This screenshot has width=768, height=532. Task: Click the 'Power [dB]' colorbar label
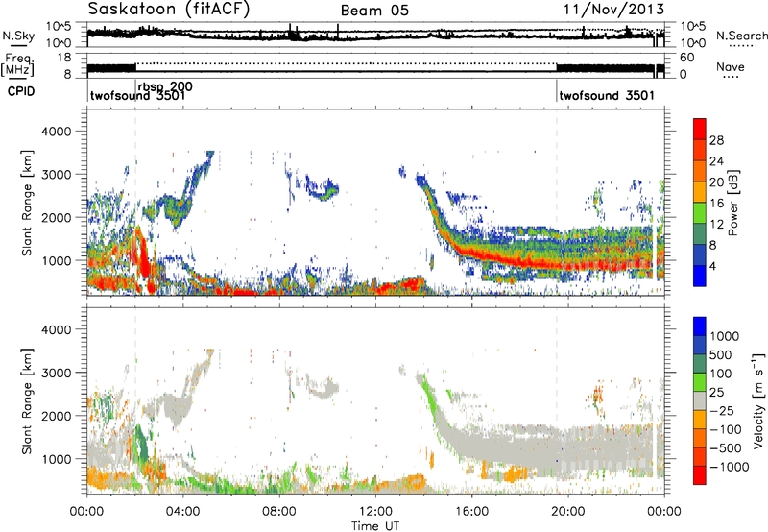tap(732, 203)
